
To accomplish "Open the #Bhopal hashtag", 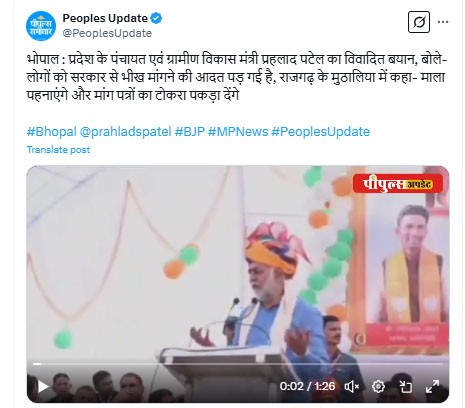I will point(52,132).
